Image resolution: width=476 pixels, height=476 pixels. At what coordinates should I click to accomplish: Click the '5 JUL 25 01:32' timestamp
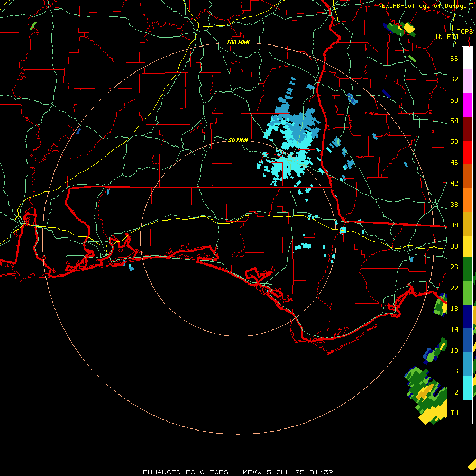point(300,472)
